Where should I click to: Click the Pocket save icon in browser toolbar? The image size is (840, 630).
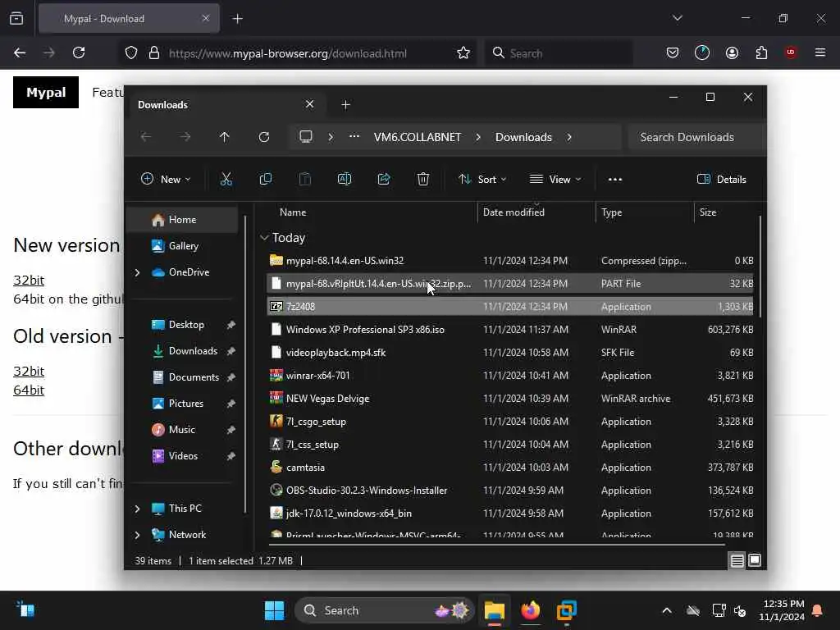click(x=673, y=52)
